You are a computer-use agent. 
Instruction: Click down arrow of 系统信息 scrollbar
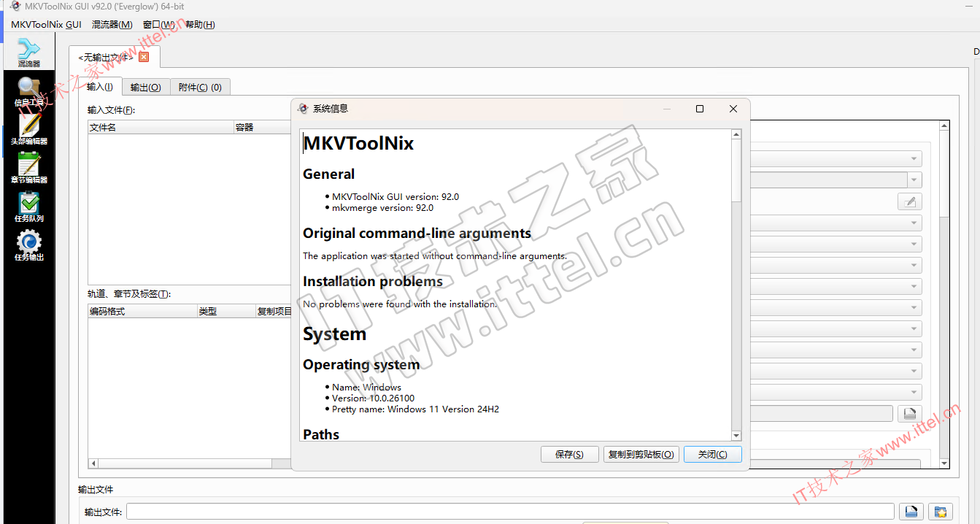[736, 436]
